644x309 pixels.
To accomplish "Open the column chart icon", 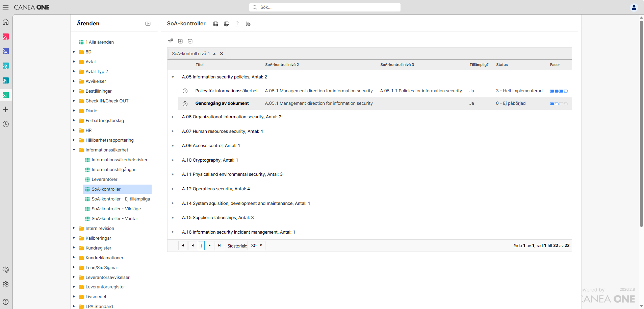I will click(248, 24).
